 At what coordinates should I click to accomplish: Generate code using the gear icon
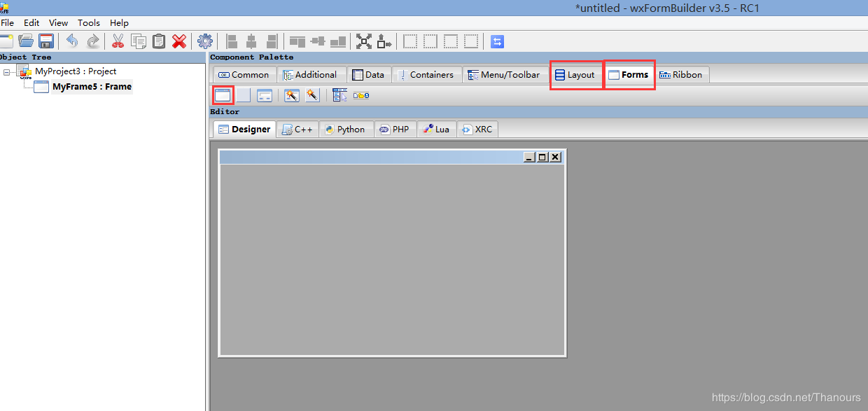[x=205, y=41]
